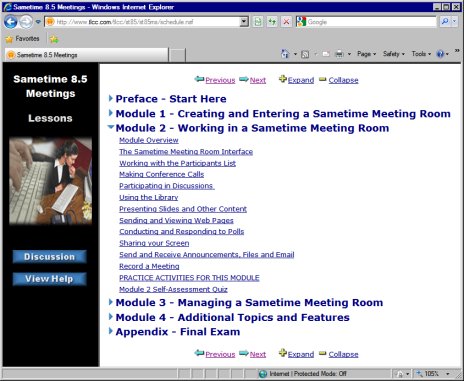Open Presenting Slides and Other Content
Image resolution: width=464 pixels, height=381 pixels.
click(x=183, y=209)
